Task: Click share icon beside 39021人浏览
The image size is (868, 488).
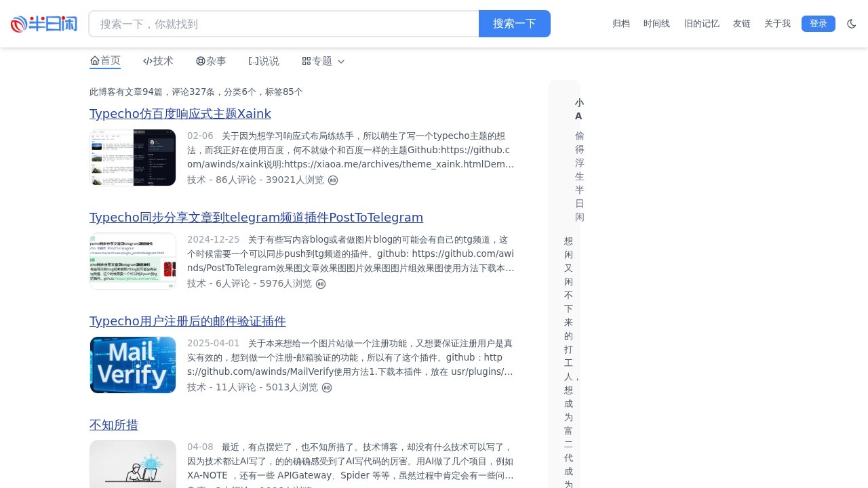Action: point(333,180)
